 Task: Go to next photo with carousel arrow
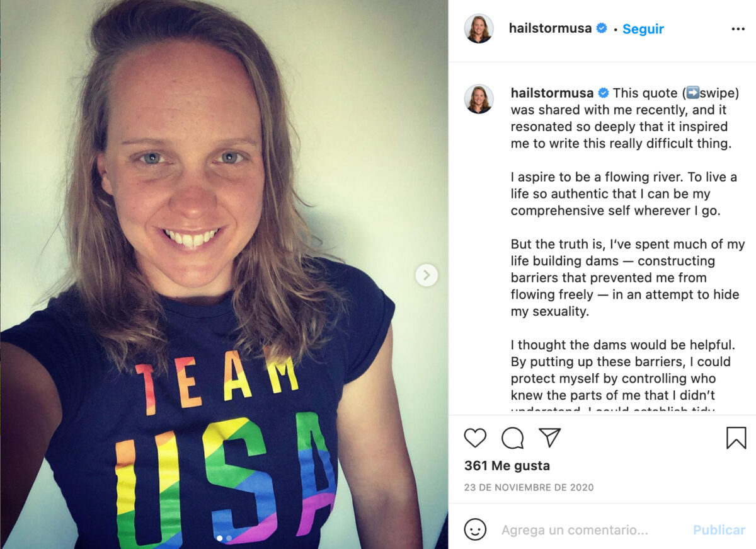tap(427, 275)
